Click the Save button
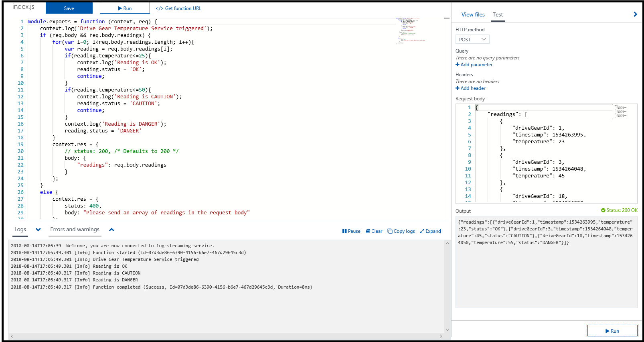Screen dimensions: 644x342 [x=69, y=8]
